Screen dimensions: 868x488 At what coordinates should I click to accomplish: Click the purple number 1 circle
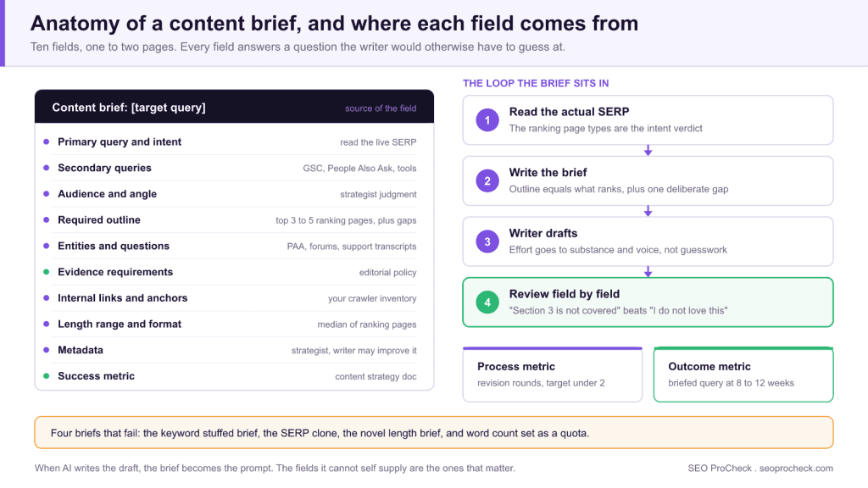coord(487,120)
